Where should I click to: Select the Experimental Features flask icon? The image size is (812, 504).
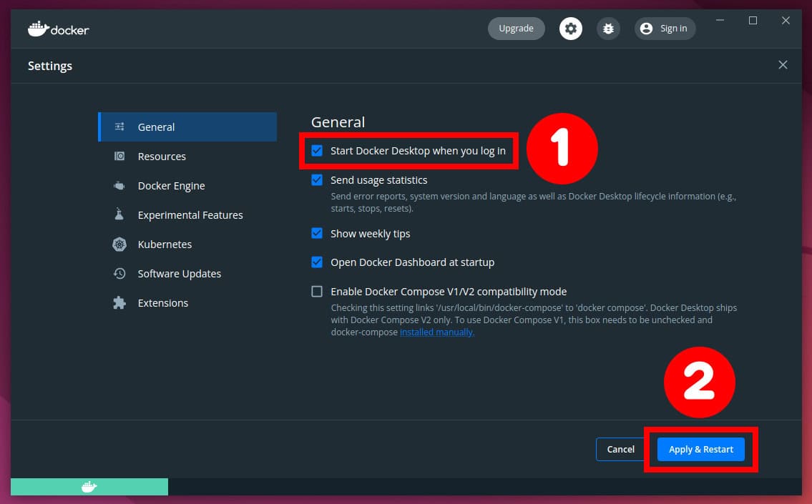click(119, 214)
